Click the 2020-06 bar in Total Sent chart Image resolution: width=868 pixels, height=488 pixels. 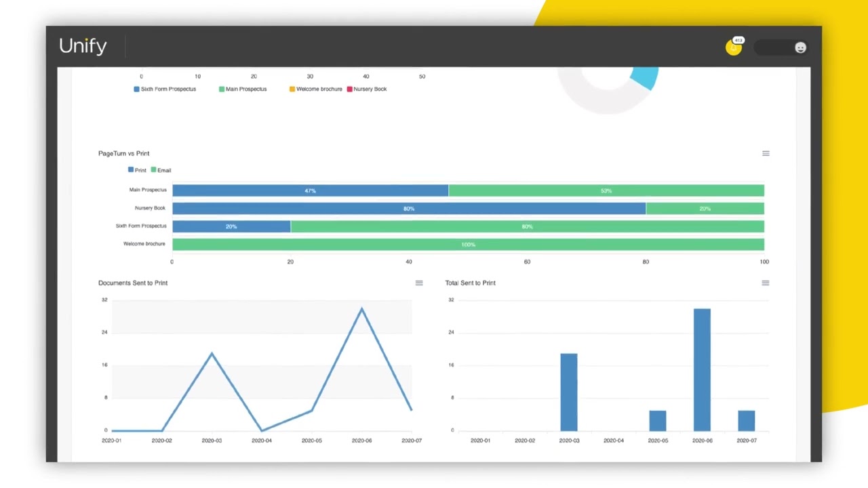coord(702,369)
